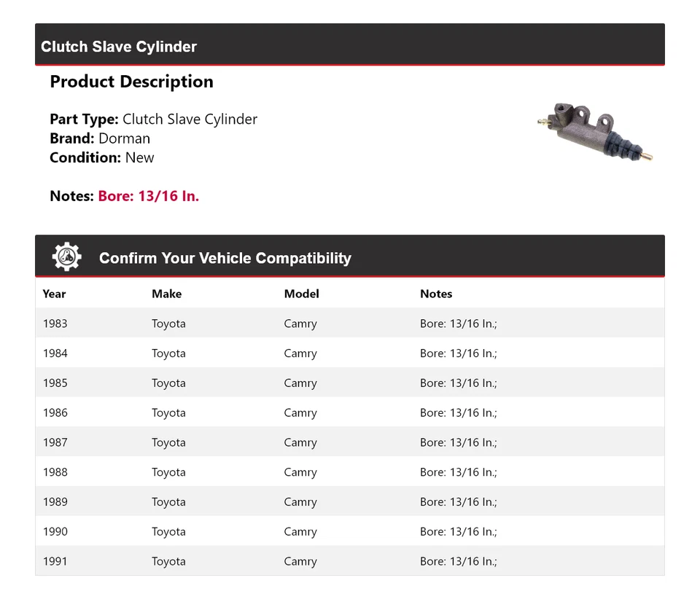Click the Condition: New text
This screenshot has height=599, width=700.
click(x=102, y=158)
